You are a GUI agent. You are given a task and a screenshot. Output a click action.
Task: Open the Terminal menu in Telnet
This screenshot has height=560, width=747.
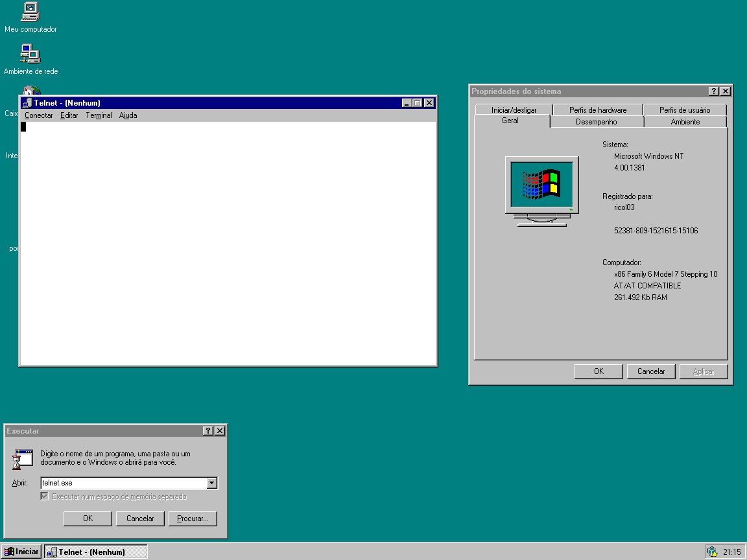(99, 115)
